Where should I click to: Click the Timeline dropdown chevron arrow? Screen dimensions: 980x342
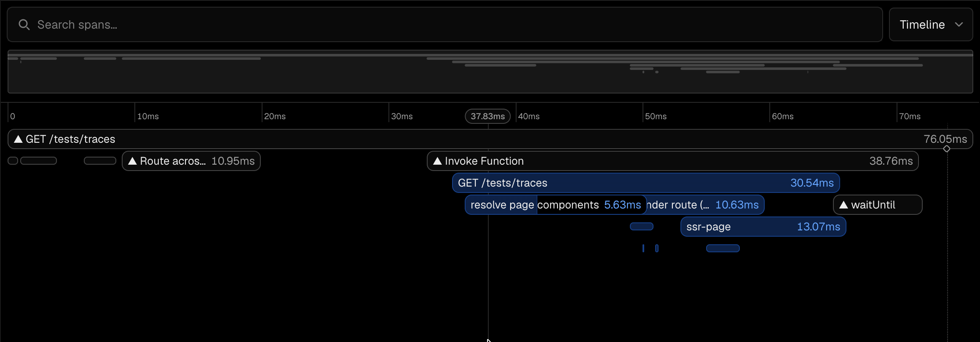959,24
